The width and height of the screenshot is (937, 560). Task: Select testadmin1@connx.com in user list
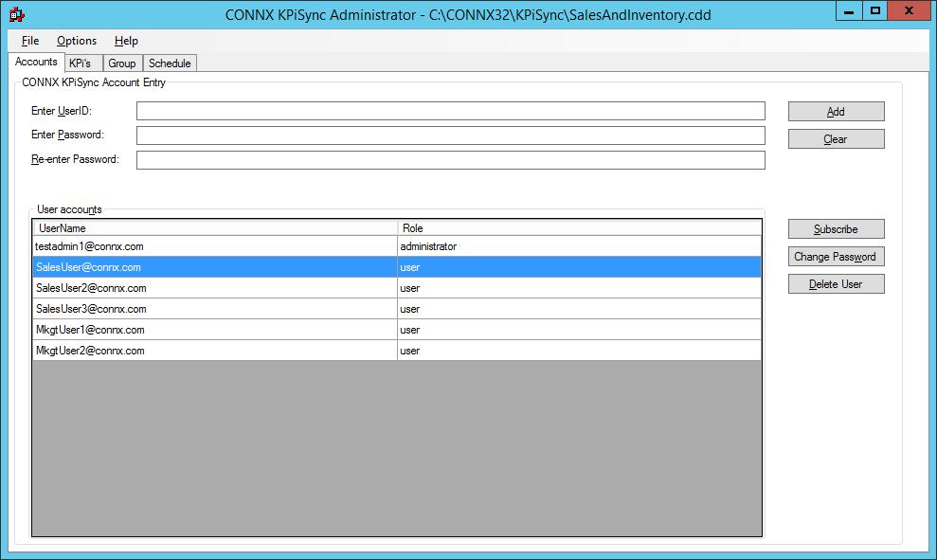tap(215, 246)
